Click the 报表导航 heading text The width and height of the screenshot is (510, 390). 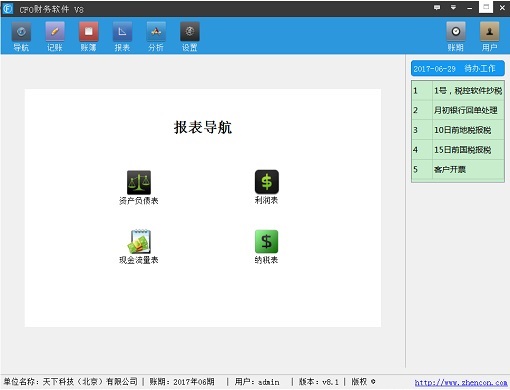203,127
